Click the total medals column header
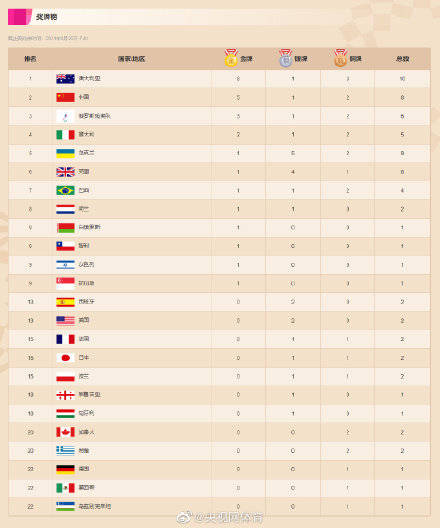This screenshot has width=440, height=528. click(402, 59)
